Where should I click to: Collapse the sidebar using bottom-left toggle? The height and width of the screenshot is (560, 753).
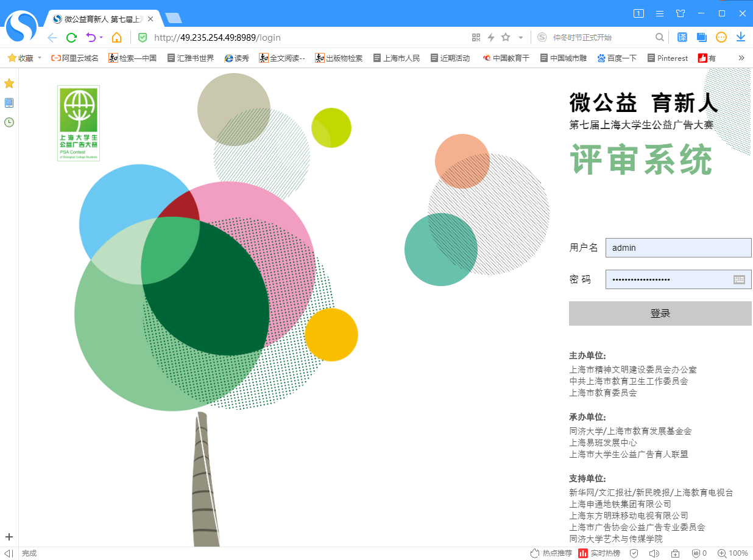(9, 553)
